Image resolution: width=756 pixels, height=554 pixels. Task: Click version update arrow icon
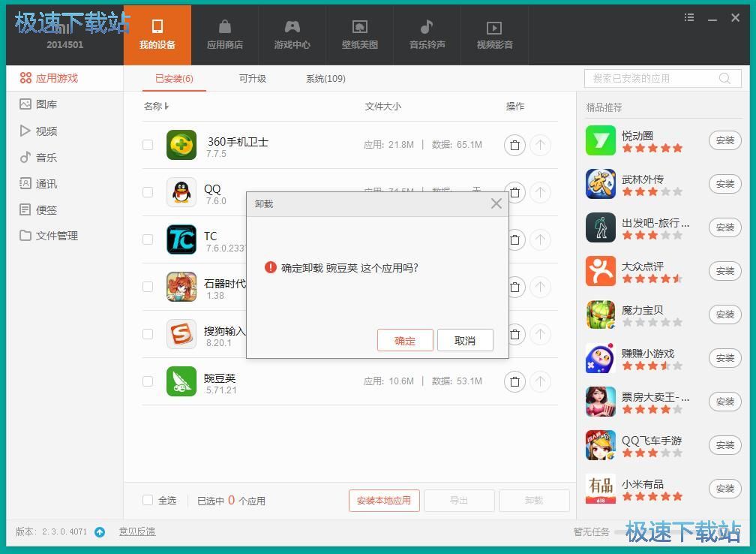(100, 531)
